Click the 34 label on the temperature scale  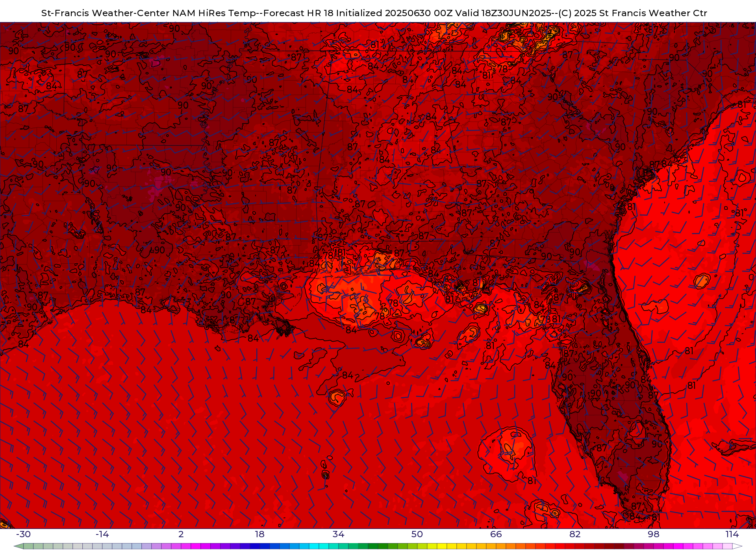(x=338, y=534)
